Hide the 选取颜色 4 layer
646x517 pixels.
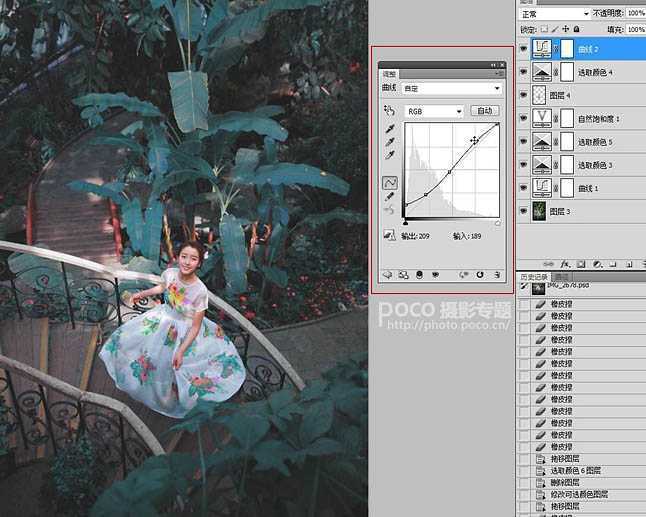(x=523, y=72)
